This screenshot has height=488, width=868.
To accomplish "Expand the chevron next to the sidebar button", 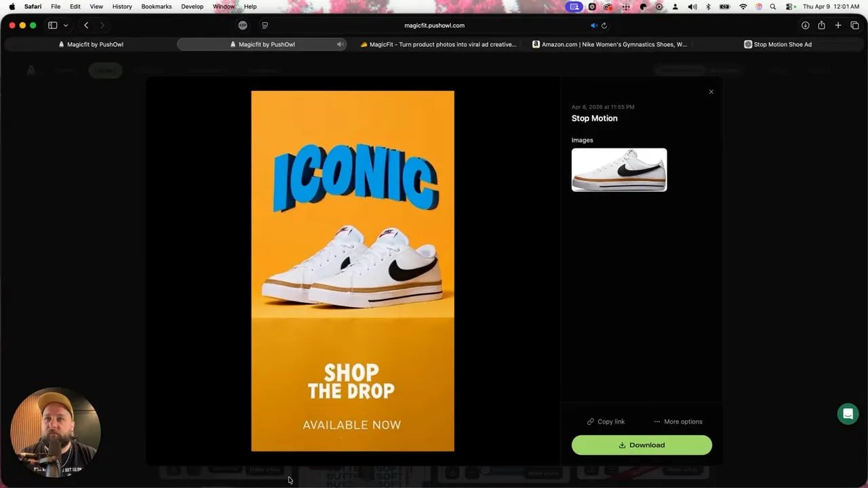I will [x=65, y=25].
